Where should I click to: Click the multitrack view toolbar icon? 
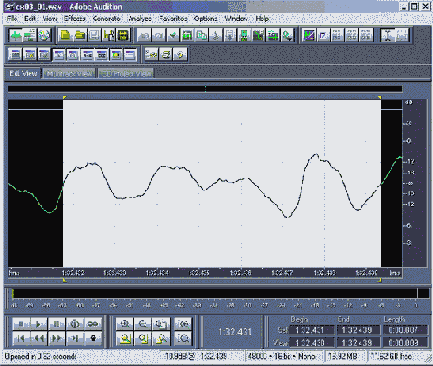point(30,35)
